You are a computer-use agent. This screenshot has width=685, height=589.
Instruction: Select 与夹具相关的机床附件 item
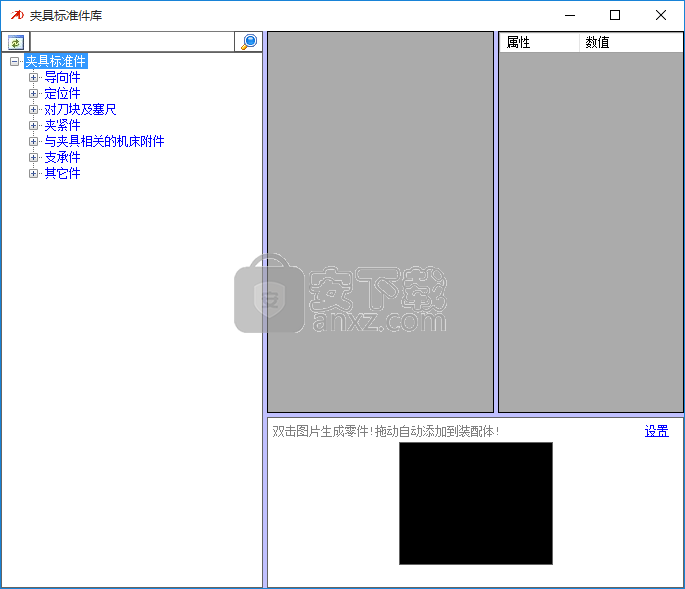point(104,142)
